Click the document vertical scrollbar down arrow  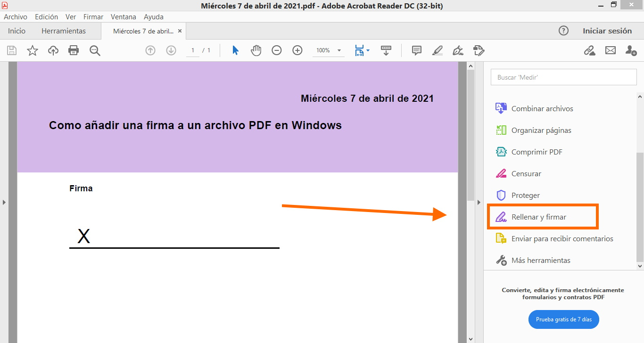tap(471, 338)
